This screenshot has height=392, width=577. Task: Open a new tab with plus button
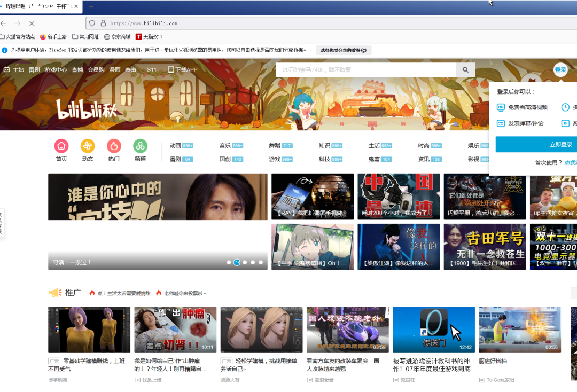pos(91,6)
